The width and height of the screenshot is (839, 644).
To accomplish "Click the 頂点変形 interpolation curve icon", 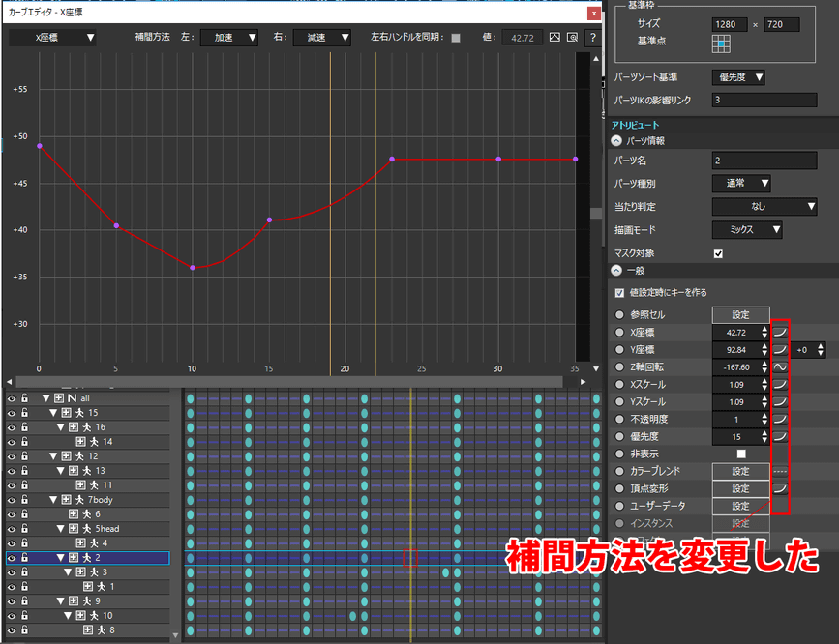I will [780, 488].
